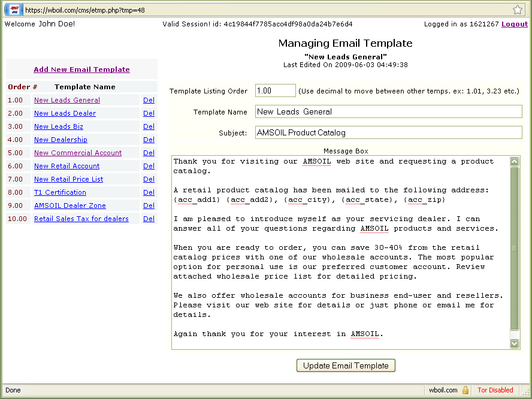Click order number 10.00 in template list
This screenshot has height=399, width=532.
coord(17,219)
